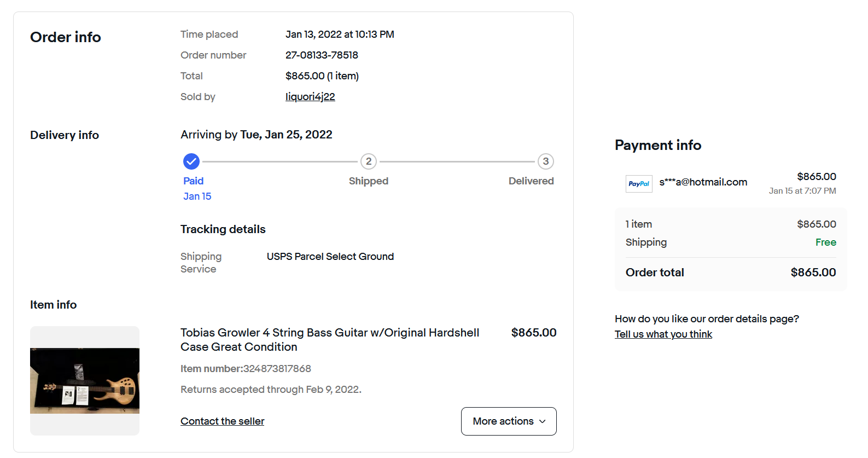Click the Returns accepted through Feb 9 text
868x458 pixels.
point(271,390)
